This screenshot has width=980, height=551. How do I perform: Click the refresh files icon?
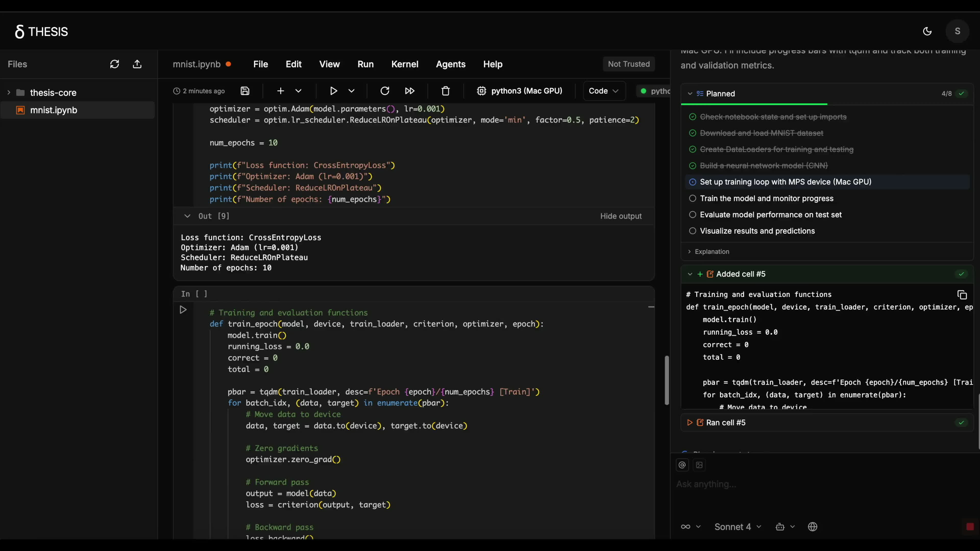(115, 64)
